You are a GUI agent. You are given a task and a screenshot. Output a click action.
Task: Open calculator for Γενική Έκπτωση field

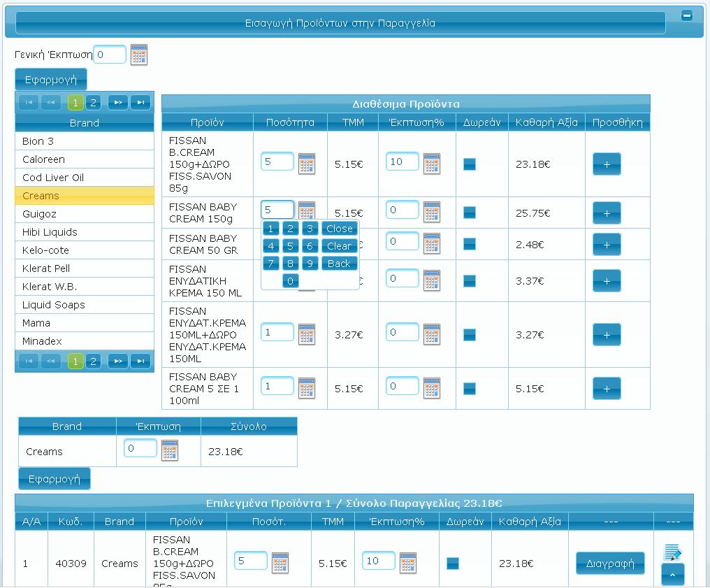(139, 55)
